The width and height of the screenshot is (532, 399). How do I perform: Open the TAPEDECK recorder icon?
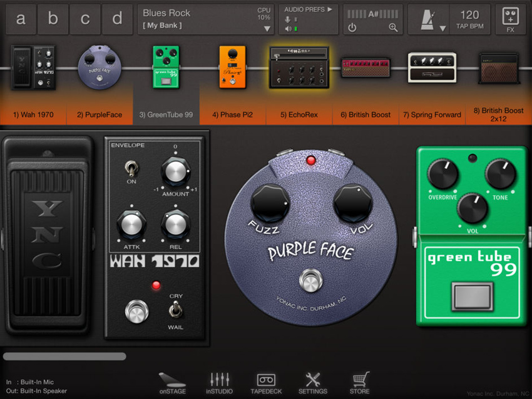point(266,383)
